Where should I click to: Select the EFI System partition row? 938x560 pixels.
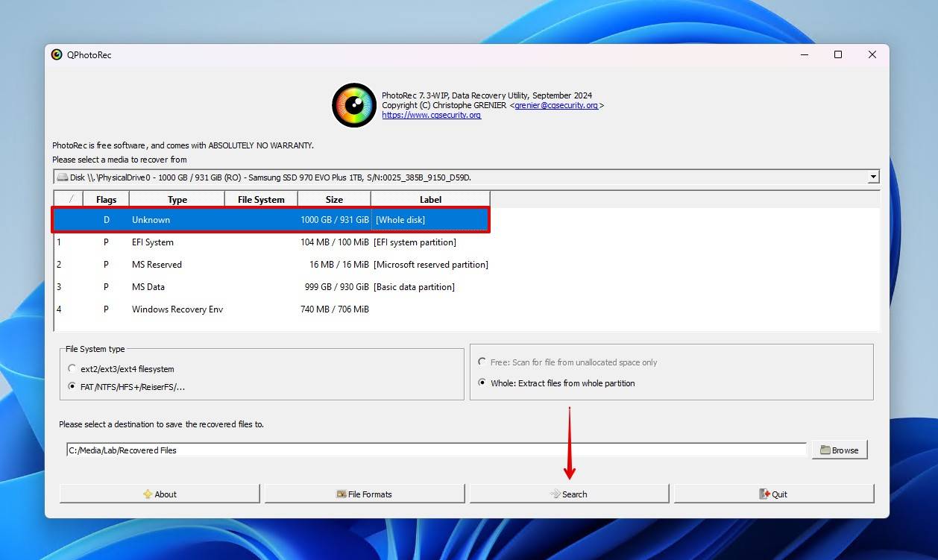271,242
